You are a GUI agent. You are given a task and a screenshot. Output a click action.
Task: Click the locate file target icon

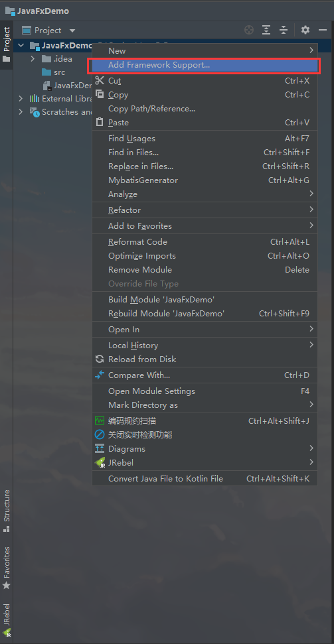point(249,30)
